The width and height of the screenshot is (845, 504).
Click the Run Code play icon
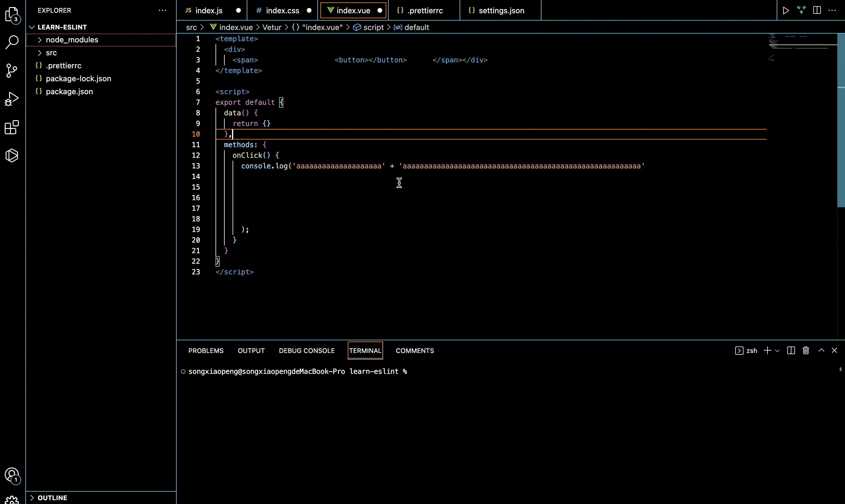tap(786, 11)
